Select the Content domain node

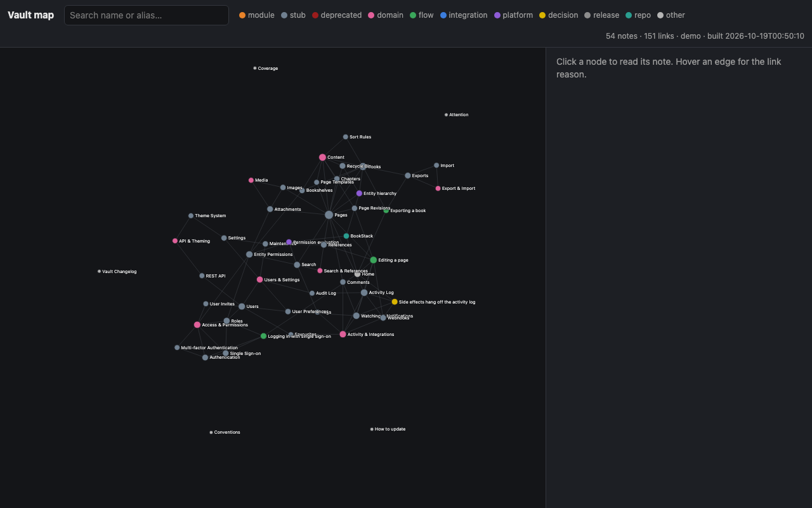(x=322, y=157)
